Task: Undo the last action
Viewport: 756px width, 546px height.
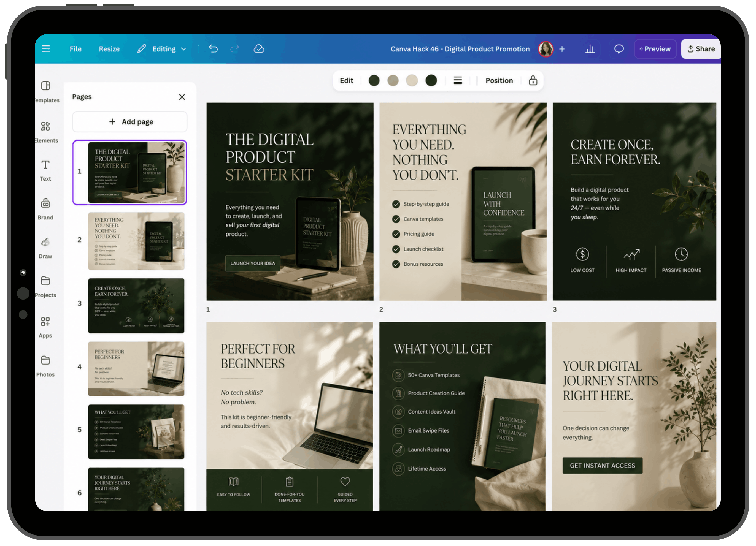Action: [213, 49]
